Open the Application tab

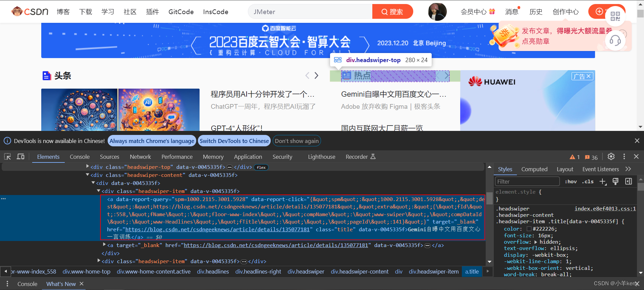coord(248,157)
